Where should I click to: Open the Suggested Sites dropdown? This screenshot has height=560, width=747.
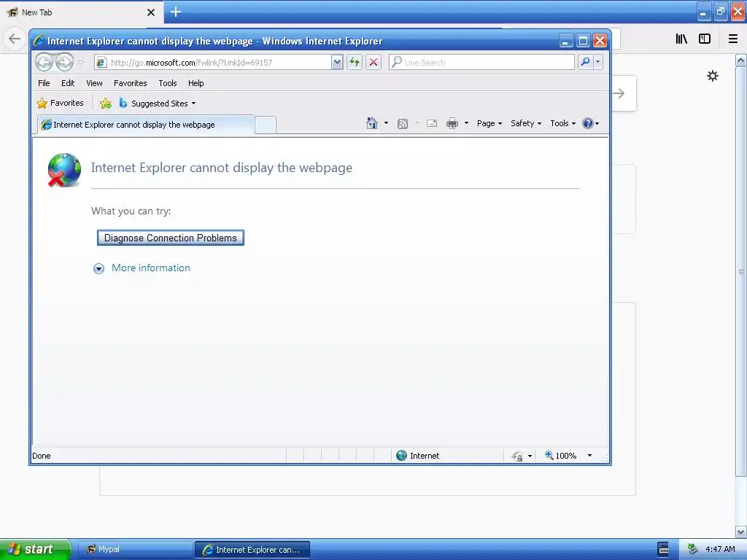click(x=158, y=104)
